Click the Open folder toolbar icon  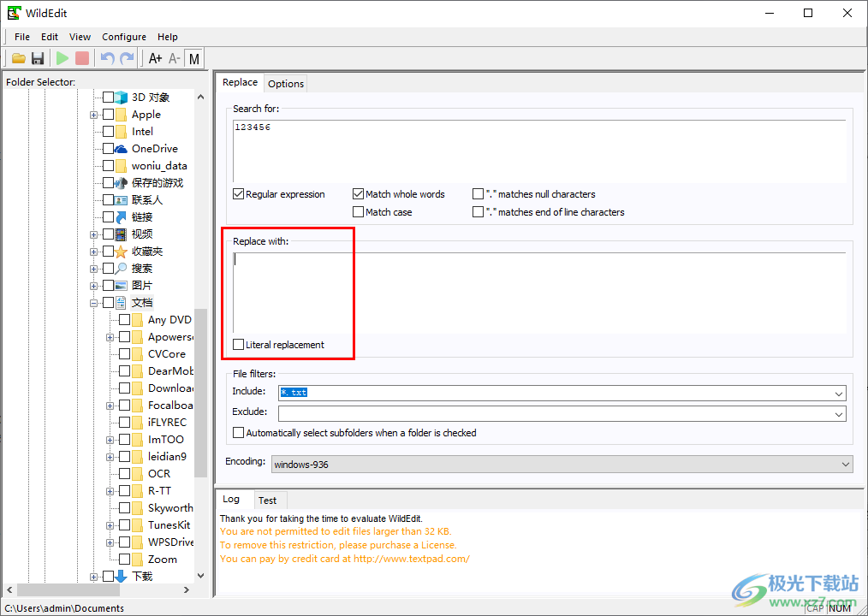coord(17,58)
